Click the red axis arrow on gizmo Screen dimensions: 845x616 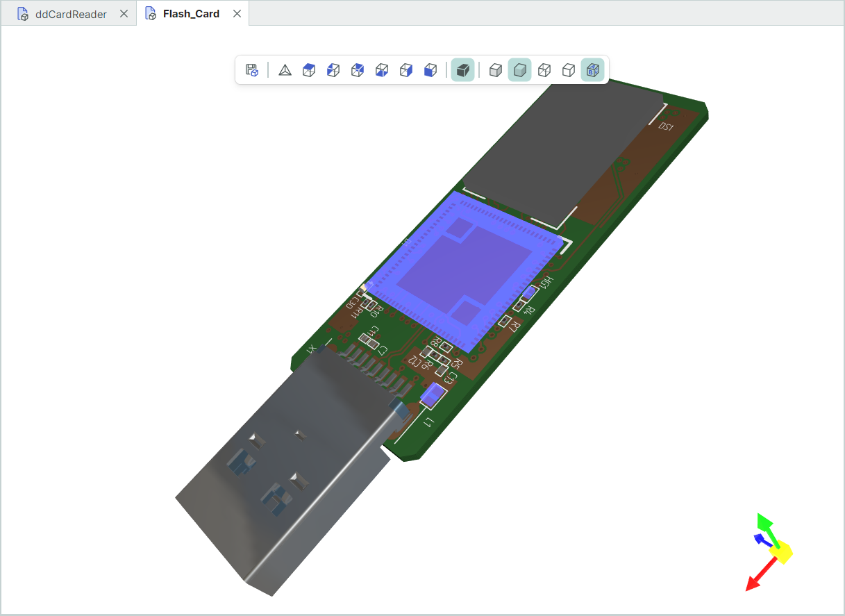coord(755,582)
